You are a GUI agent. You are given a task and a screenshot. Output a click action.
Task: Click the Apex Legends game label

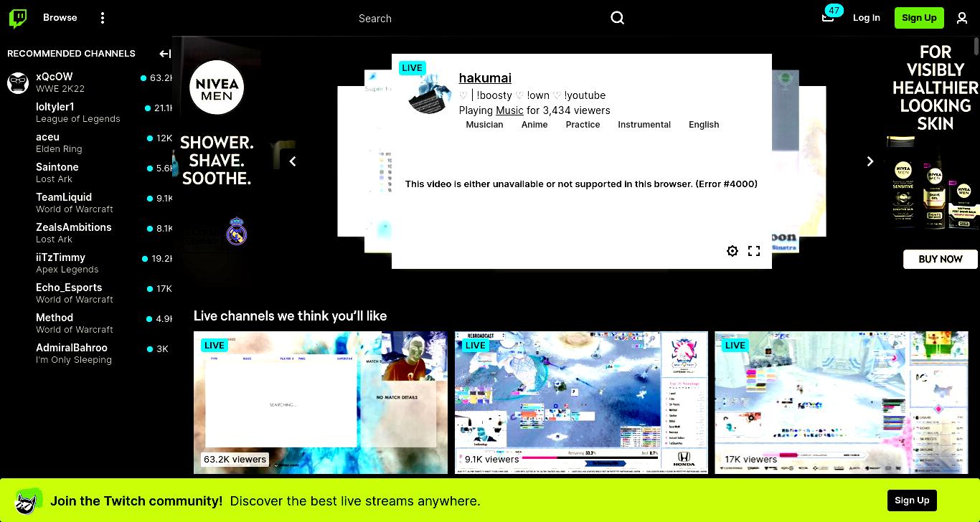tap(67, 270)
